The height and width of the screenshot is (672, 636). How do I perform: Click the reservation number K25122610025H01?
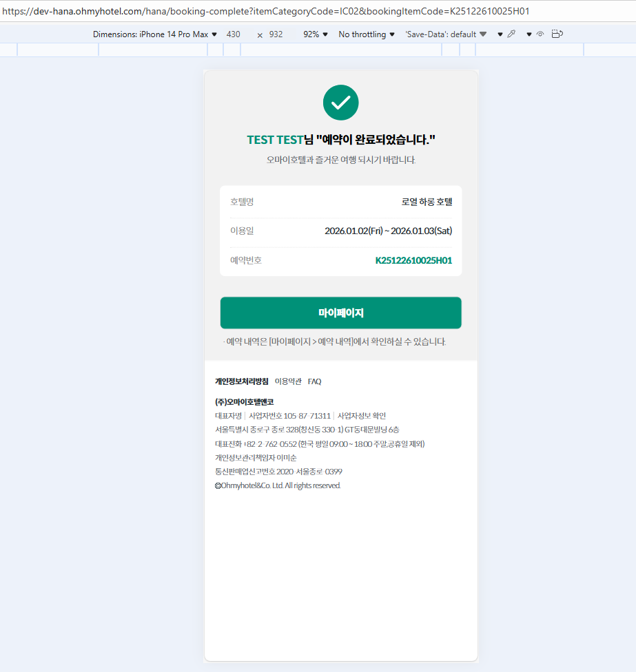tap(413, 260)
